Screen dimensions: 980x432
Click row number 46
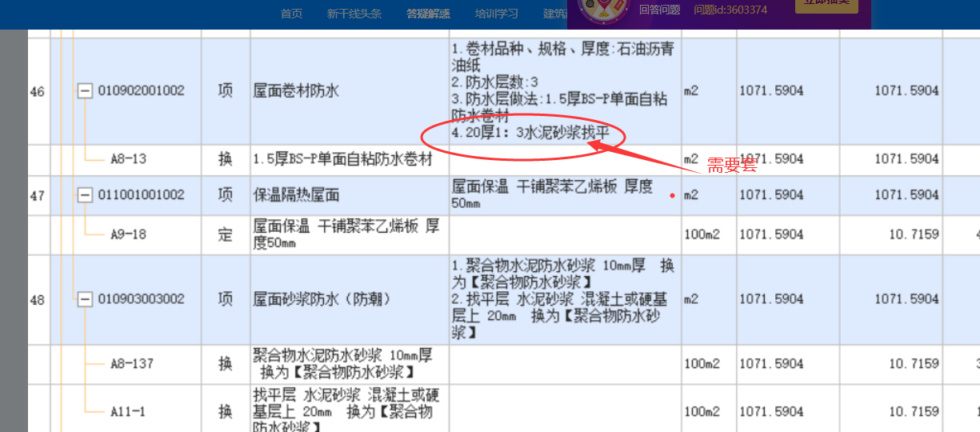(38, 91)
